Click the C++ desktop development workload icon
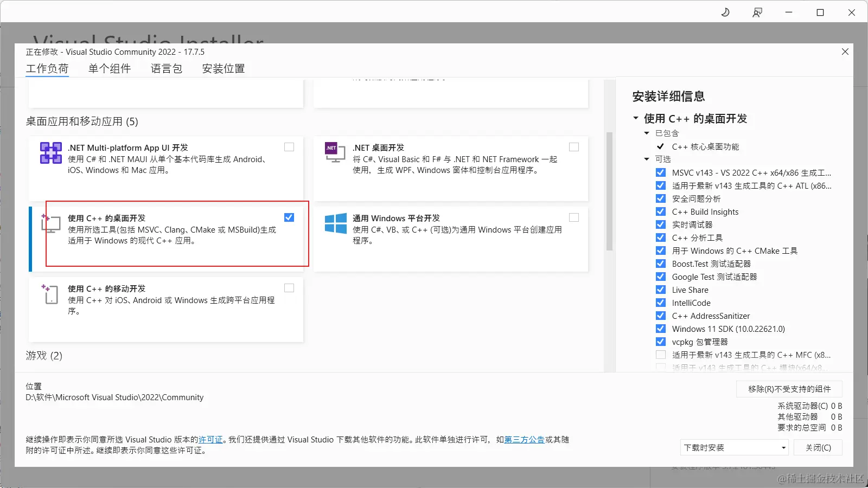The width and height of the screenshot is (868, 488). pos(50,223)
